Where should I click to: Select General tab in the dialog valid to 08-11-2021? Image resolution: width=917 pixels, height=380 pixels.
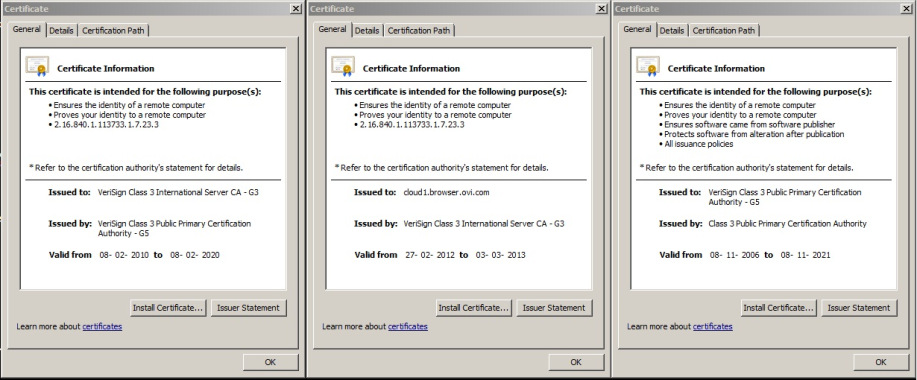(x=637, y=29)
